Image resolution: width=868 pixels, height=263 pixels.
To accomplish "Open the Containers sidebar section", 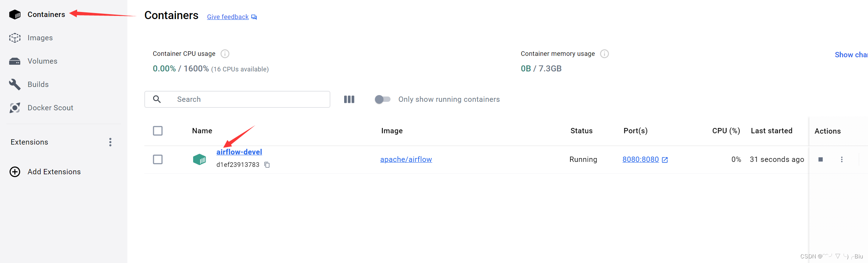I will (46, 14).
